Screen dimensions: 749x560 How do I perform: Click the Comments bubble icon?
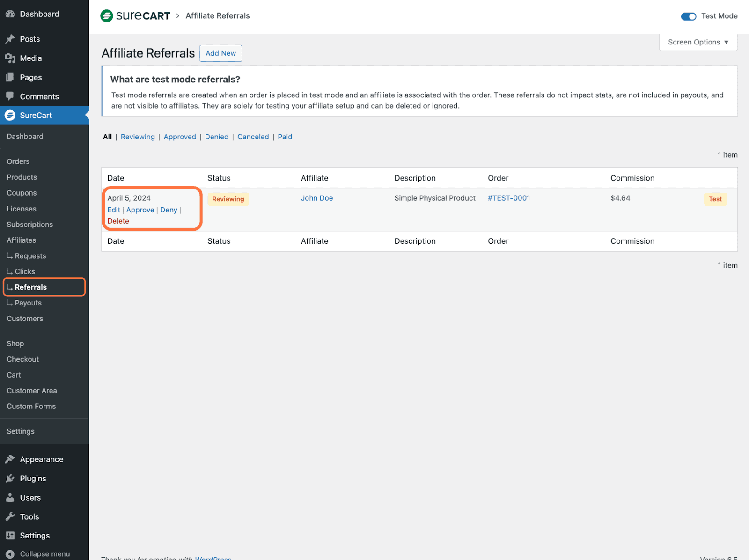pos(10,96)
